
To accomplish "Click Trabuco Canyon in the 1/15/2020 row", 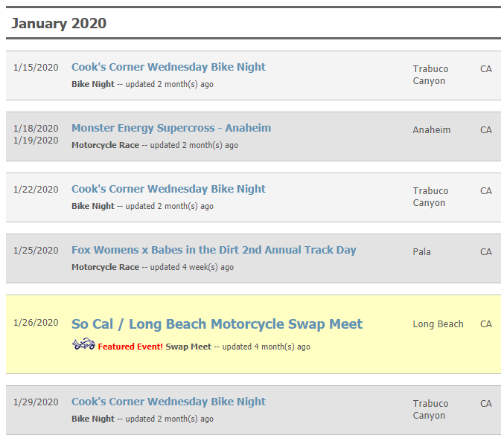I will tap(430, 75).
